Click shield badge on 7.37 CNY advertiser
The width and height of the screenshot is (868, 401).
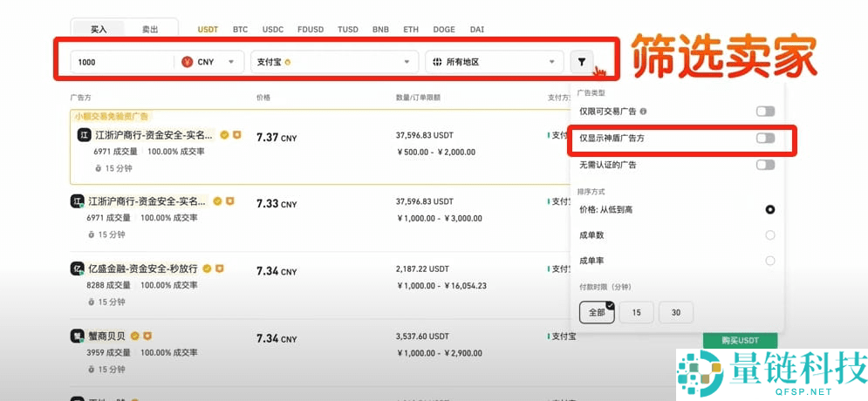(237, 134)
